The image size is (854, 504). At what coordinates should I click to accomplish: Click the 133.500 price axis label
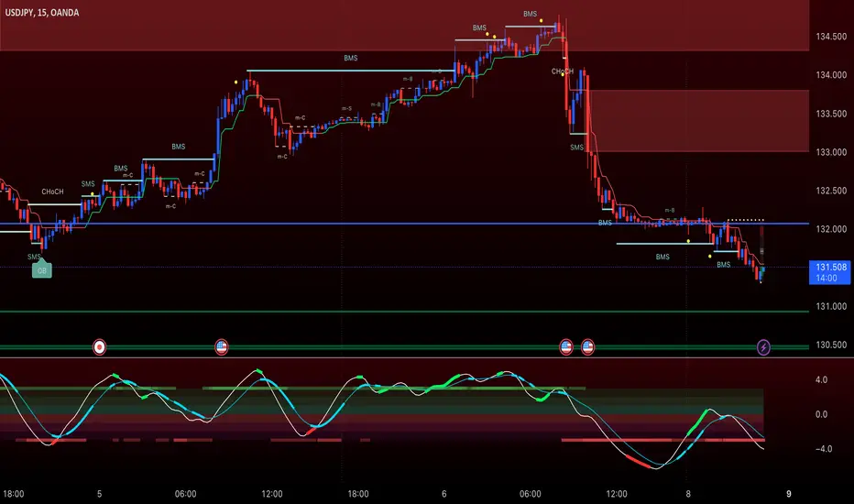pos(831,114)
